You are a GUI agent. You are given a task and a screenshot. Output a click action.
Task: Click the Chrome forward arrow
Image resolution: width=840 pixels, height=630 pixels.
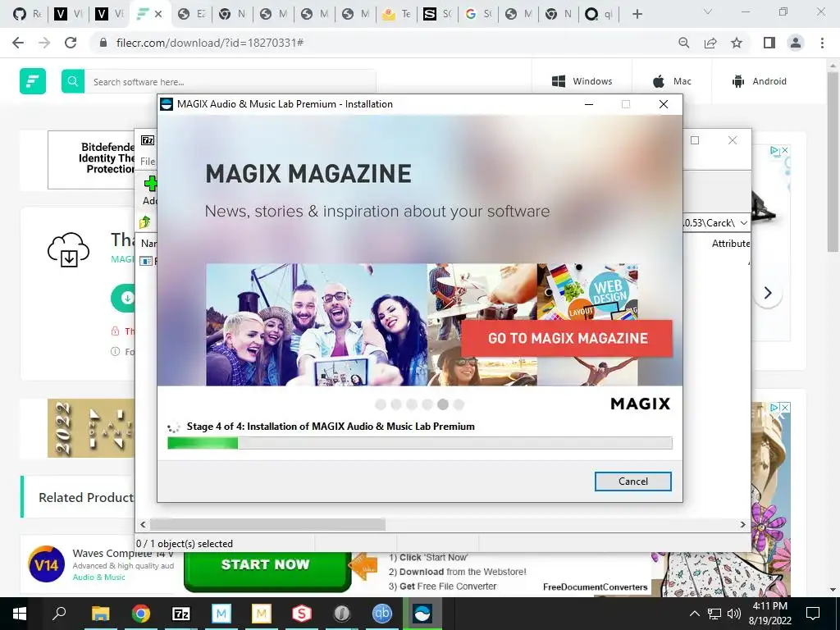coord(44,43)
